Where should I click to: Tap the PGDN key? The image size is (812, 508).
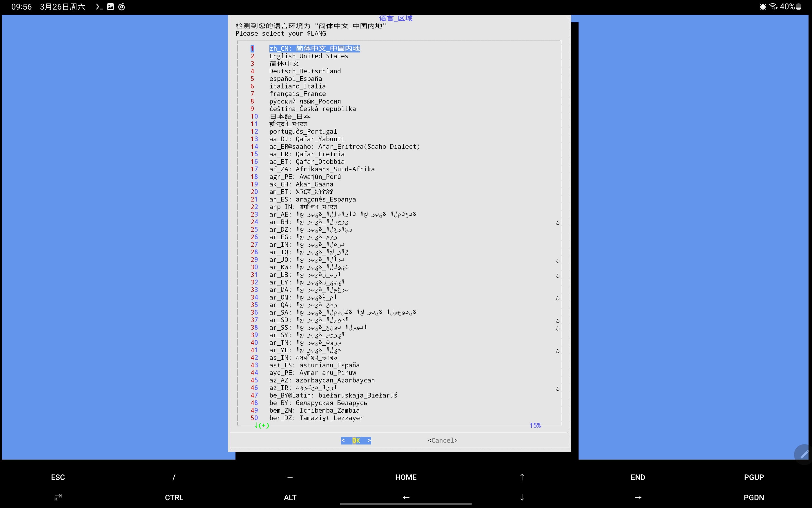(x=754, y=498)
